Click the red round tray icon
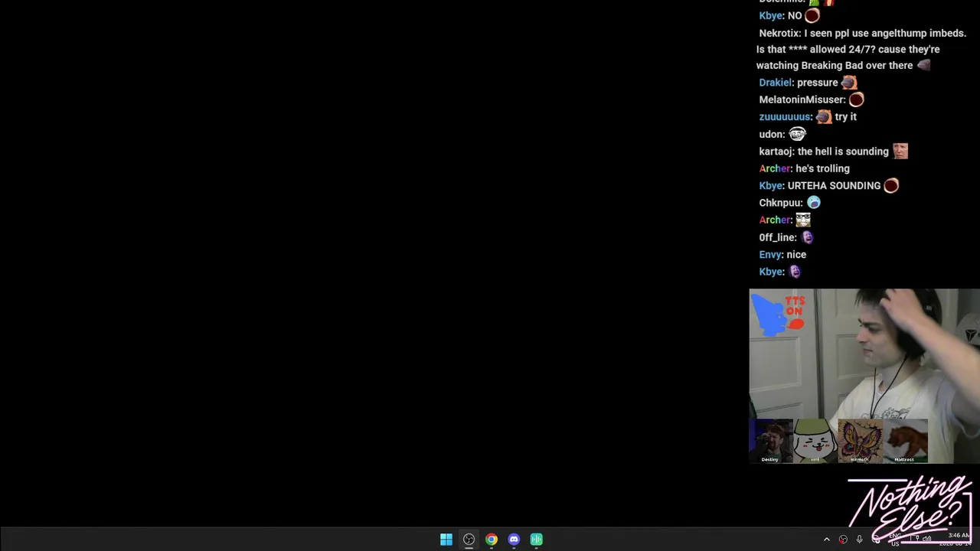 click(x=843, y=540)
